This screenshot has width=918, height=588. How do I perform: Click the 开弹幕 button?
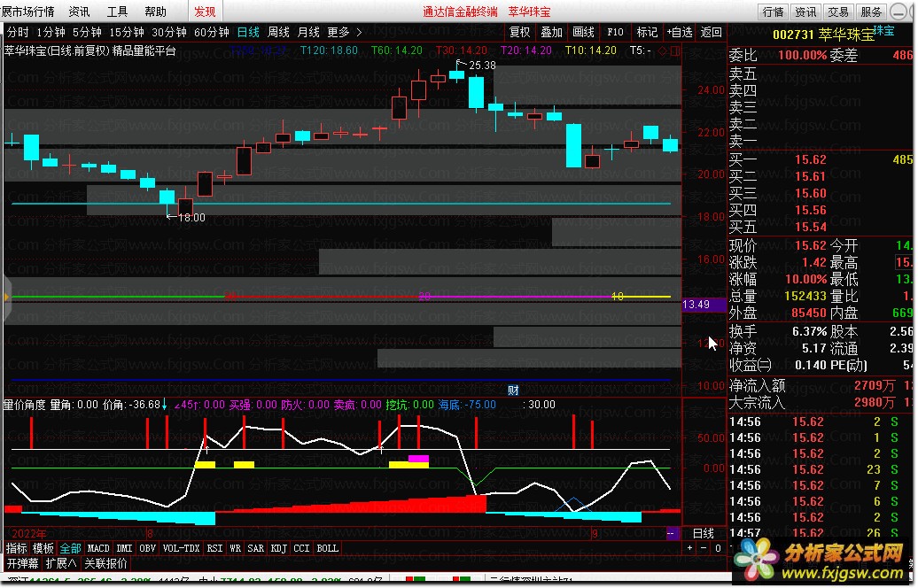22,563
